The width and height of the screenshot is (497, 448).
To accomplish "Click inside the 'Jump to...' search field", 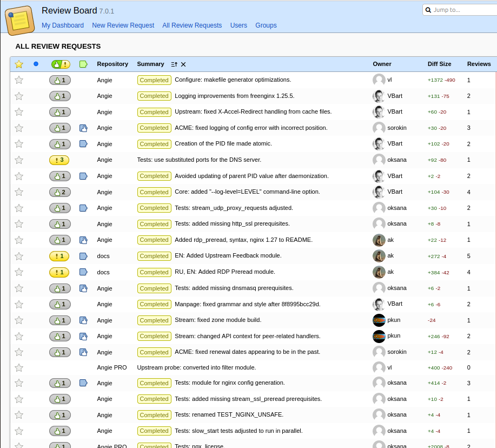I will (x=462, y=10).
